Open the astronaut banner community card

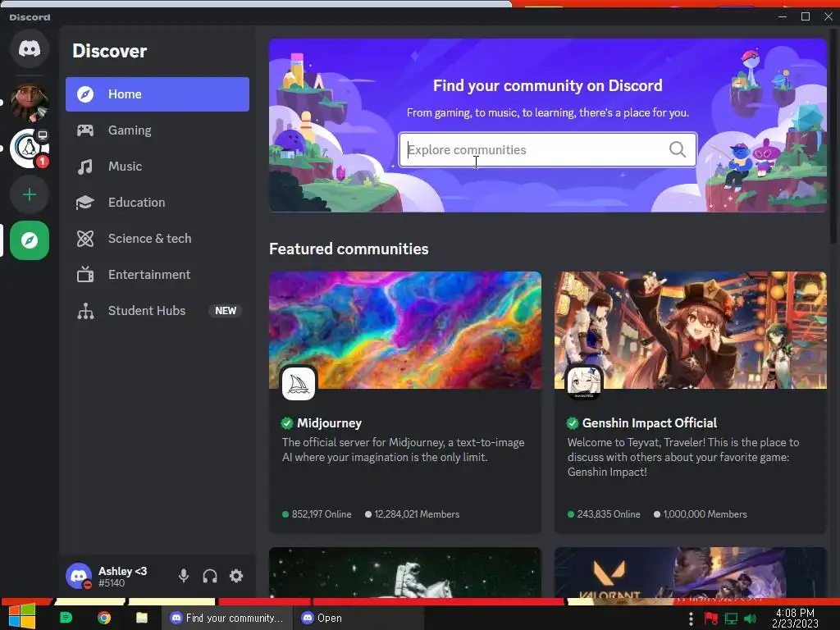(405, 572)
